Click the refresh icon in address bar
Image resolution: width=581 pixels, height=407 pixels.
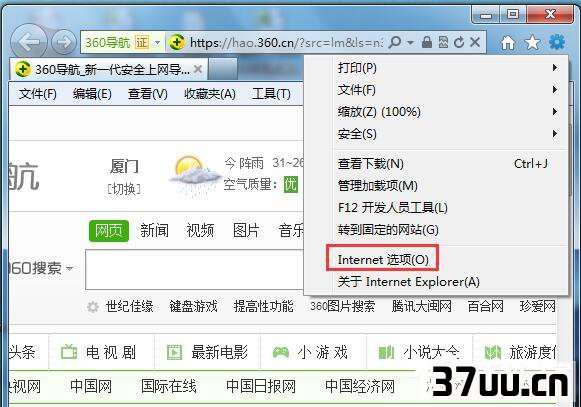[459, 42]
